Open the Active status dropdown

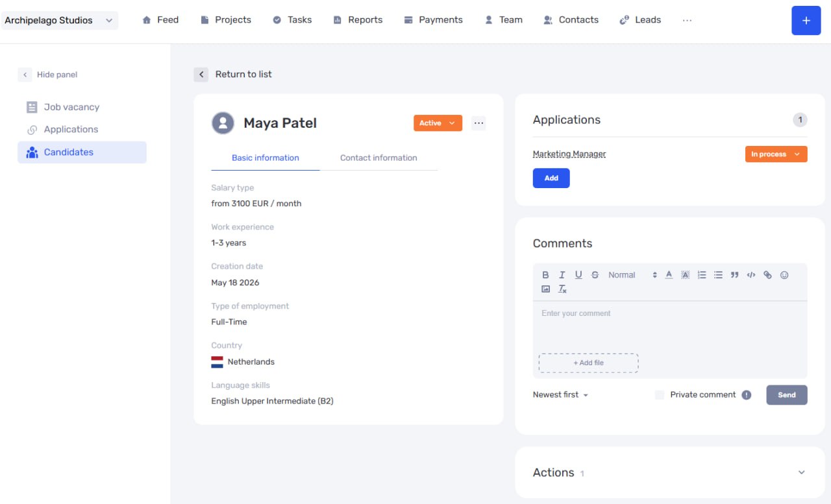pyautogui.click(x=438, y=123)
